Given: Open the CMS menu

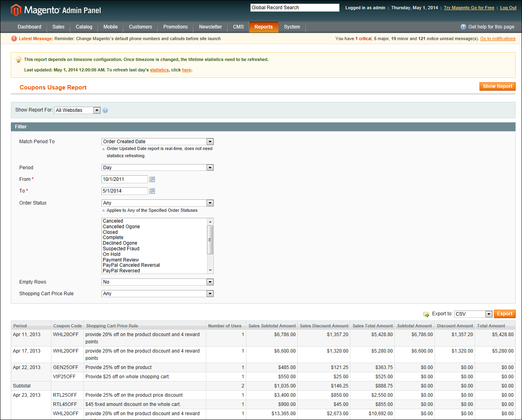Looking at the screenshot, I should 238,27.
